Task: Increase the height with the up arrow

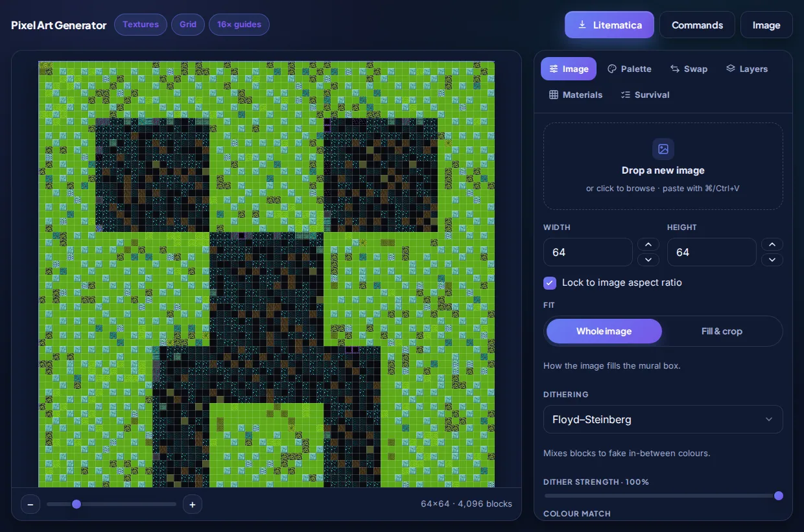Action: [772, 244]
